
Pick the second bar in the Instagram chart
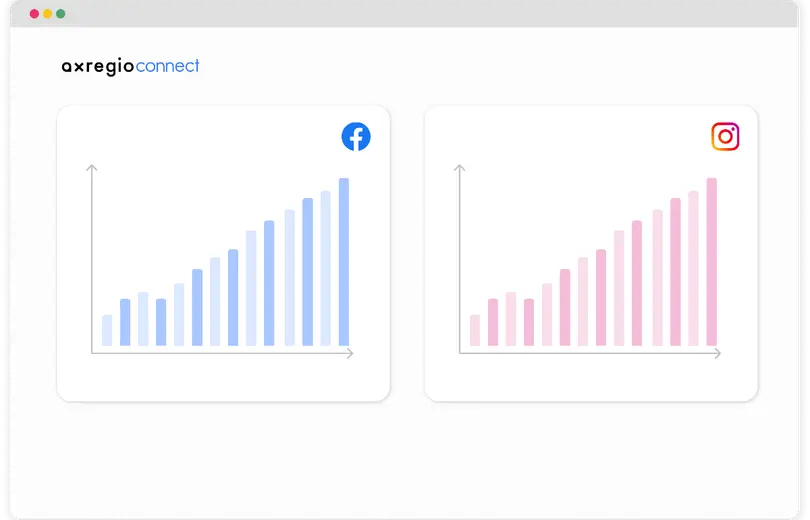(493, 322)
